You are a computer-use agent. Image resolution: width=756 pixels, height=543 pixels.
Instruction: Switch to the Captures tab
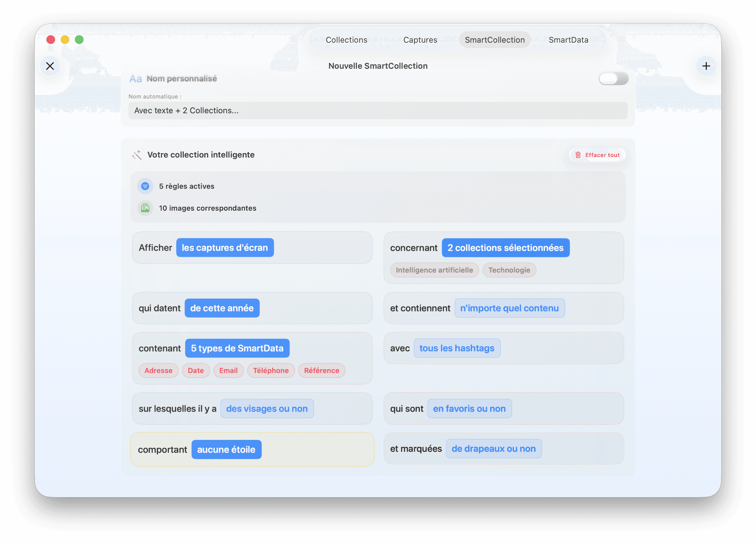420,40
